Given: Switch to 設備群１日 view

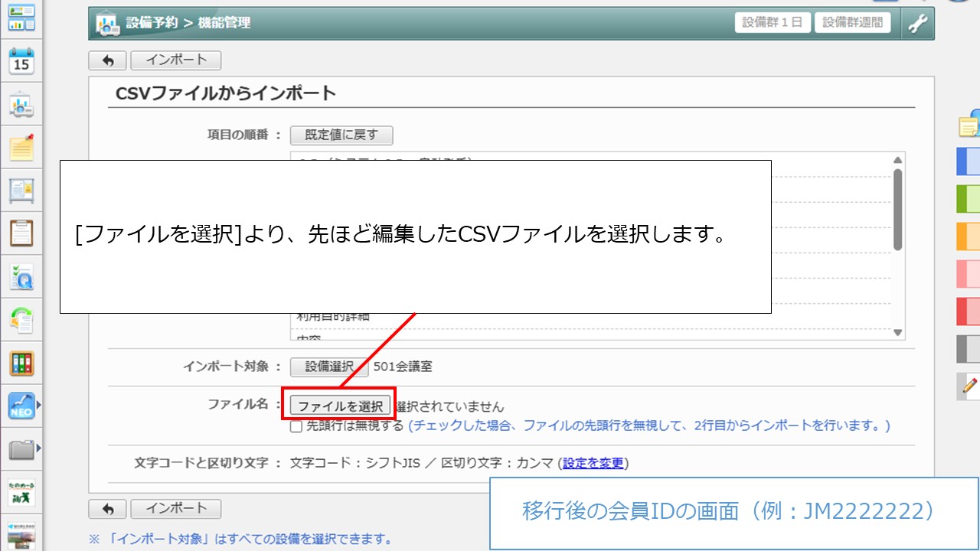Looking at the screenshot, I should pyautogui.click(x=773, y=22).
